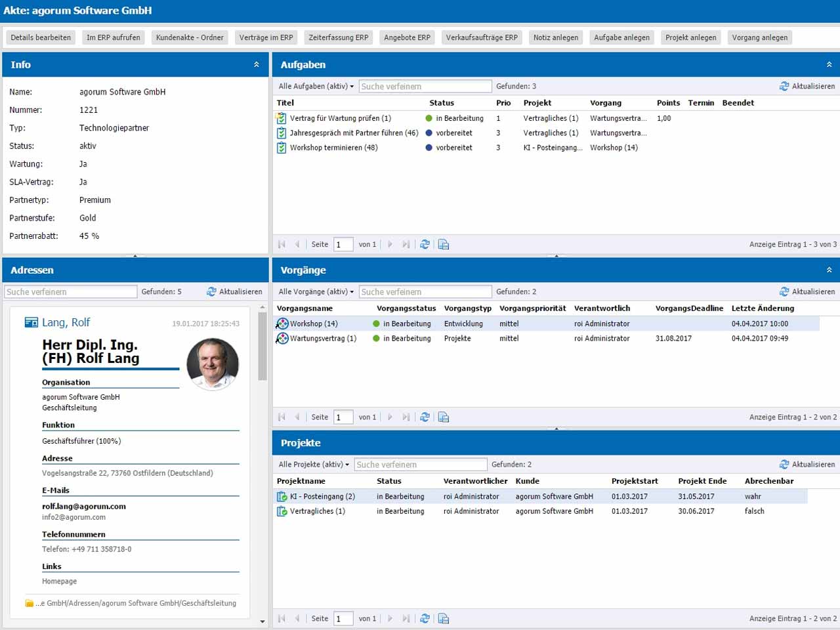This screenshot has height=630, width=840.
Task: Open Kundenakte - Ordner
Action: pyautogui.click(x=190, y=37)
